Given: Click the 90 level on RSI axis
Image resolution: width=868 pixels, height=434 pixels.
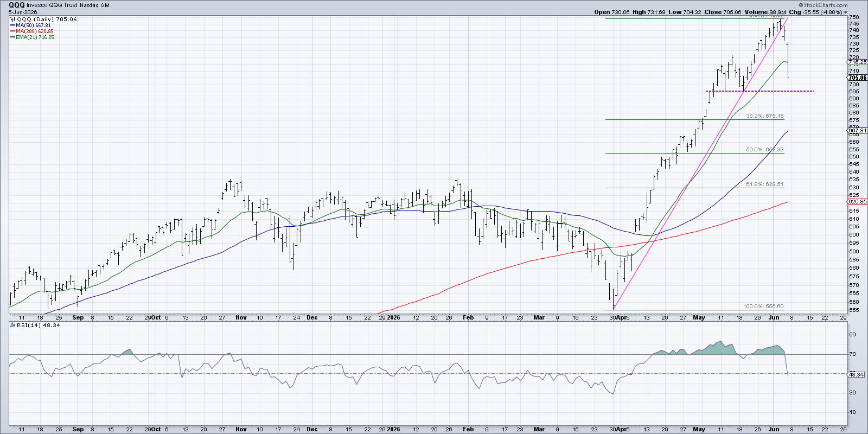Looking at the screenshot, I should coord(852,335).
